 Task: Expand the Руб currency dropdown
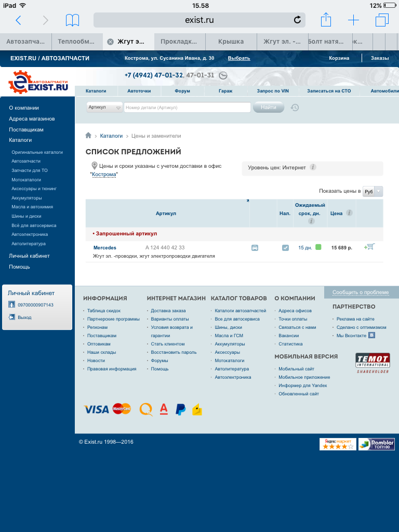coord(373,191)
